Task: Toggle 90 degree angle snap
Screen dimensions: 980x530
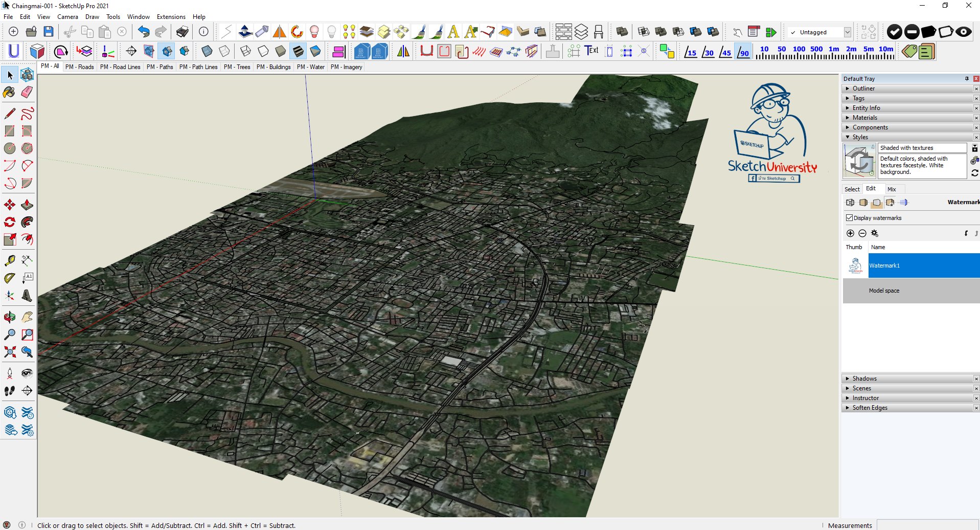Action: coord(743,52)
